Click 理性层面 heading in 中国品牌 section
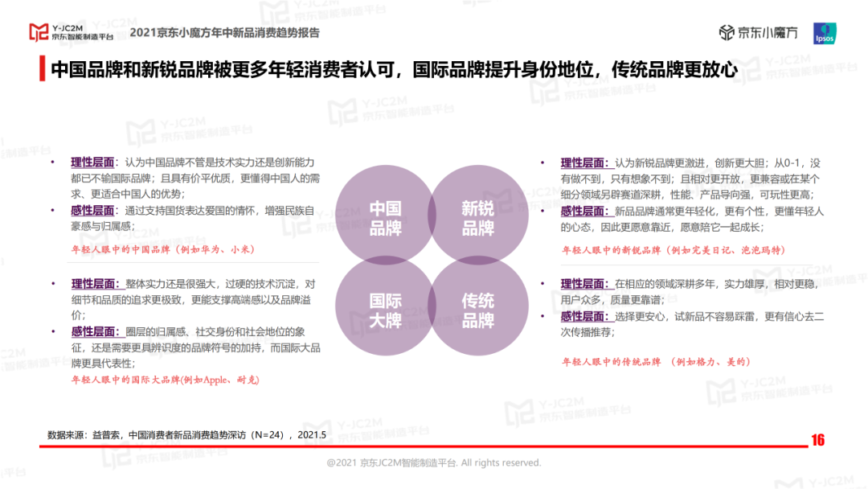The width and height of the screenshot is (868, 489). 92,162
